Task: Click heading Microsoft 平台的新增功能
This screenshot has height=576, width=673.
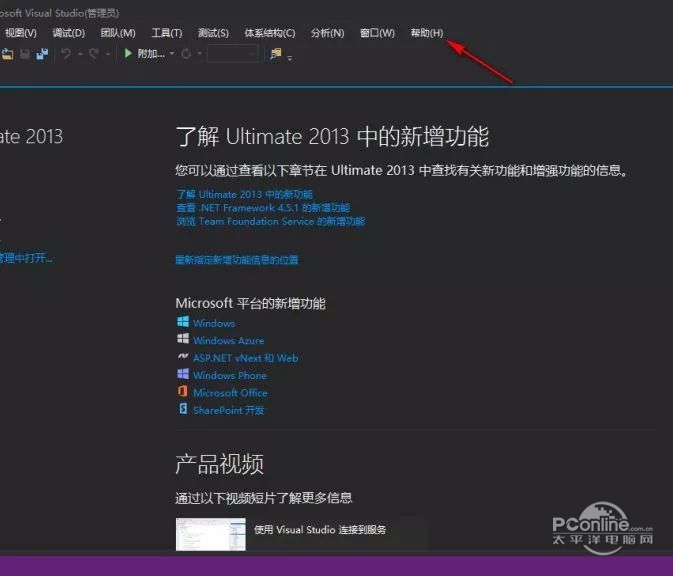Action: pyautogui.click(x=251, y=303)
